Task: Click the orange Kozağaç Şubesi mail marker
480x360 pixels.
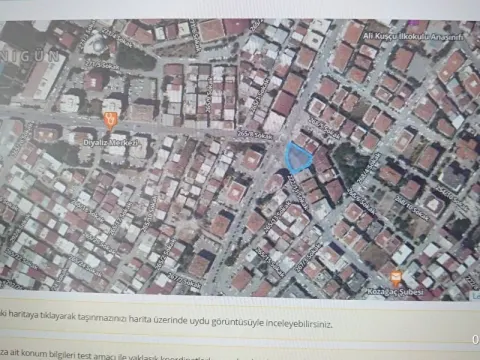Action: pyautogui.click(x=396, y=279)
